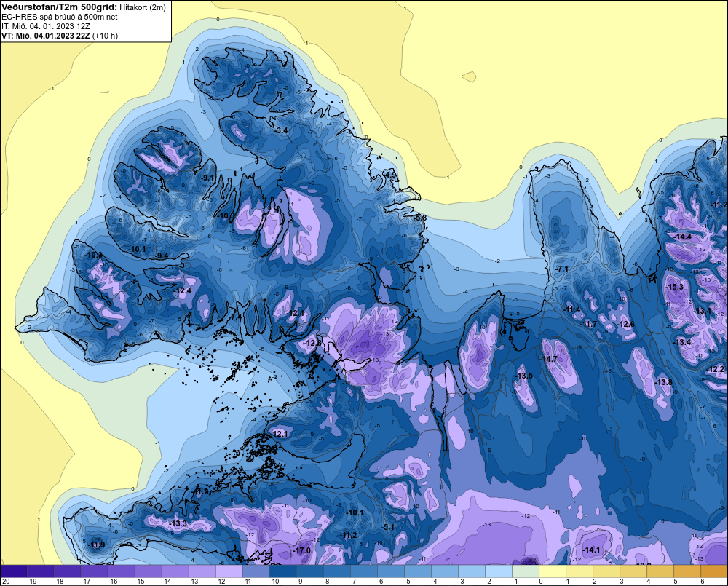Select the -12.6 temperature label

click(626, 324)
